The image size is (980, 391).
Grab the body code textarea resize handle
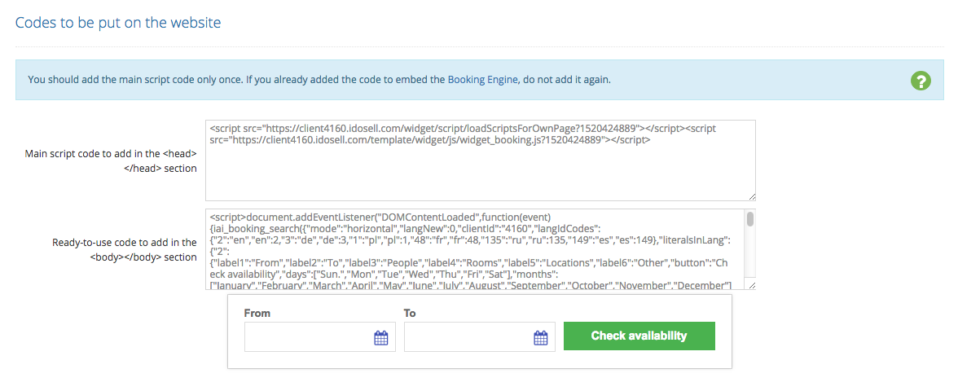pos(751,285)
